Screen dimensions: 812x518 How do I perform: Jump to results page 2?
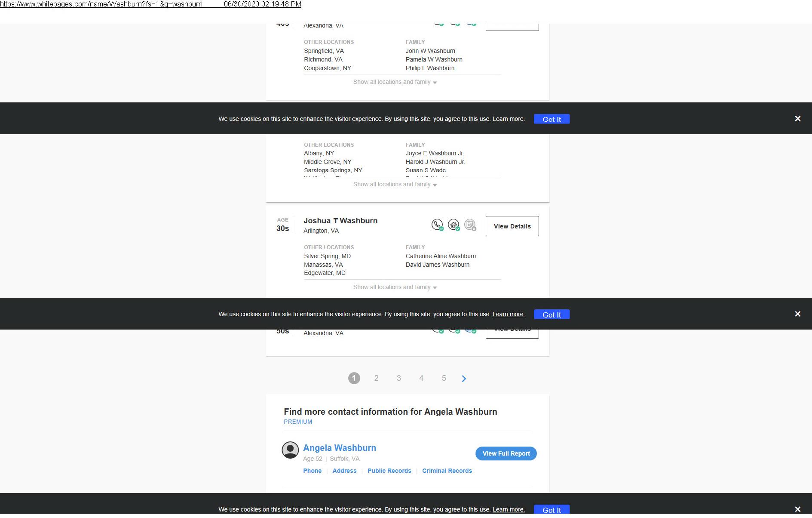[376, 378]
